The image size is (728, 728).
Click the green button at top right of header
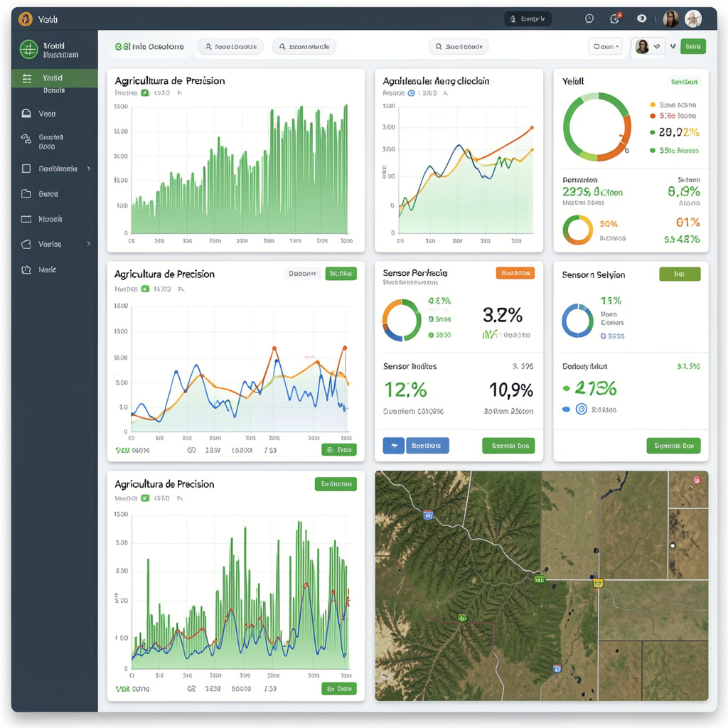pos(692,47)
